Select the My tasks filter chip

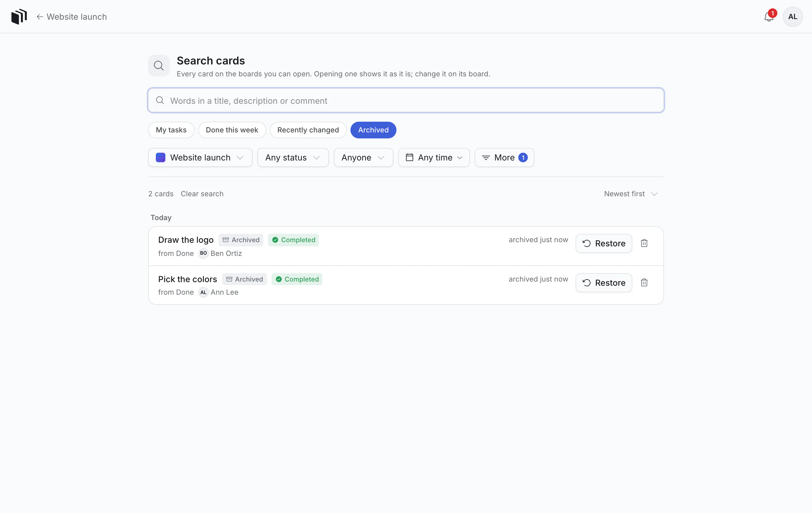(171, 130)
